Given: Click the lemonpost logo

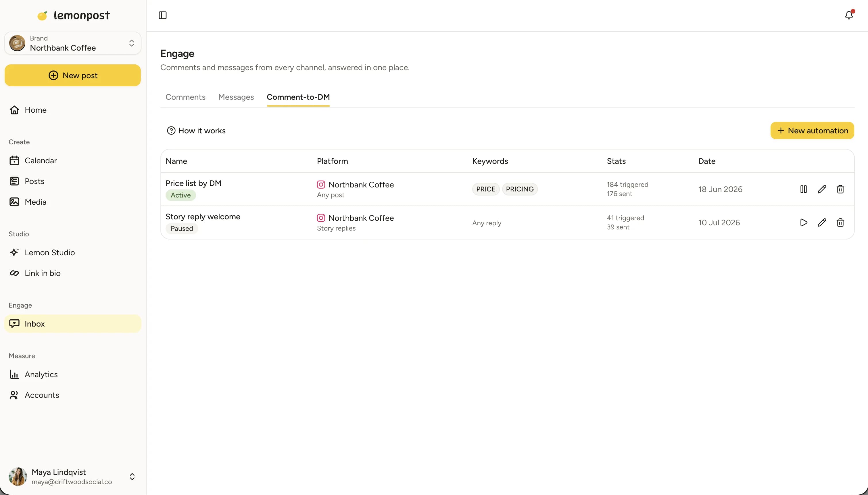Looking at the screenshot, I should 73,15.
